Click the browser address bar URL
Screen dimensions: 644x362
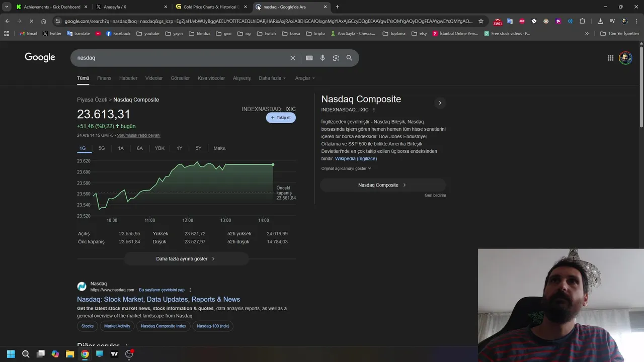pyautogui.click(x=269, y=21)
